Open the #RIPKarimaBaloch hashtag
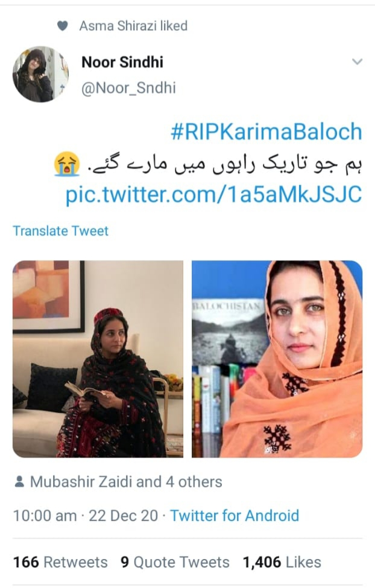This screenshot has width=375, height=588. click(266, 132)
